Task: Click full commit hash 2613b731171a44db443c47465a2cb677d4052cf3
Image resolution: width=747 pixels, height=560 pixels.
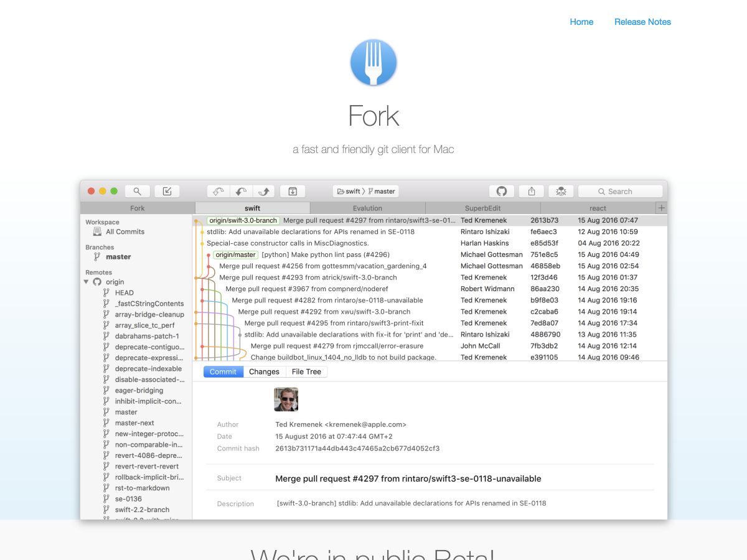Action: click(x=357, y=448)
